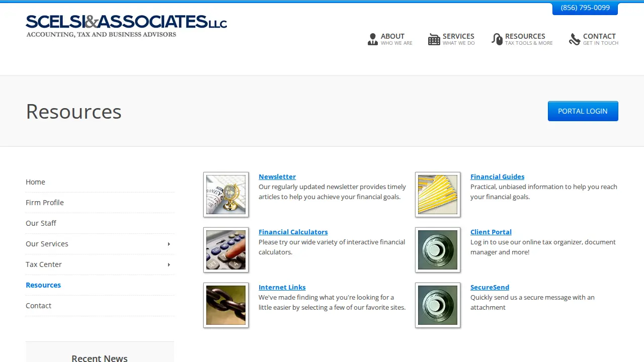Viewport: 644px width, 362px height.
Task: Open the Financial Guides folders thumbnail
Action: click(x=438, y=195)
